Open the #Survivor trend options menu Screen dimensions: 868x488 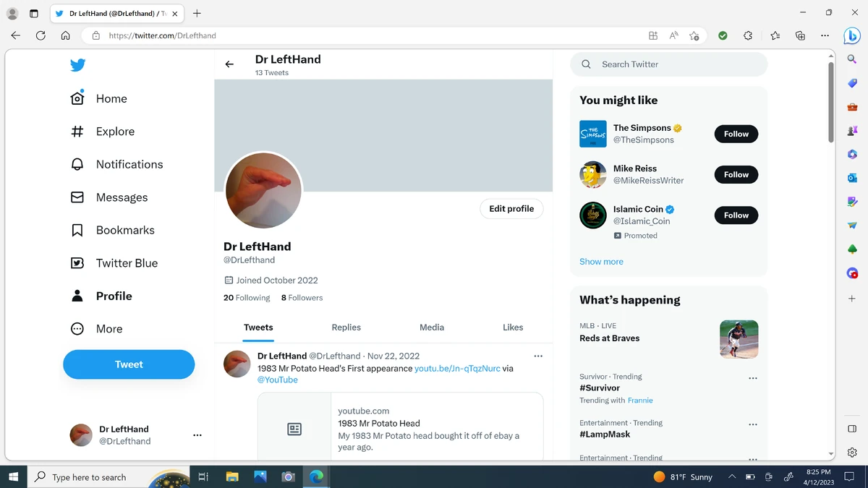[753, 377]
